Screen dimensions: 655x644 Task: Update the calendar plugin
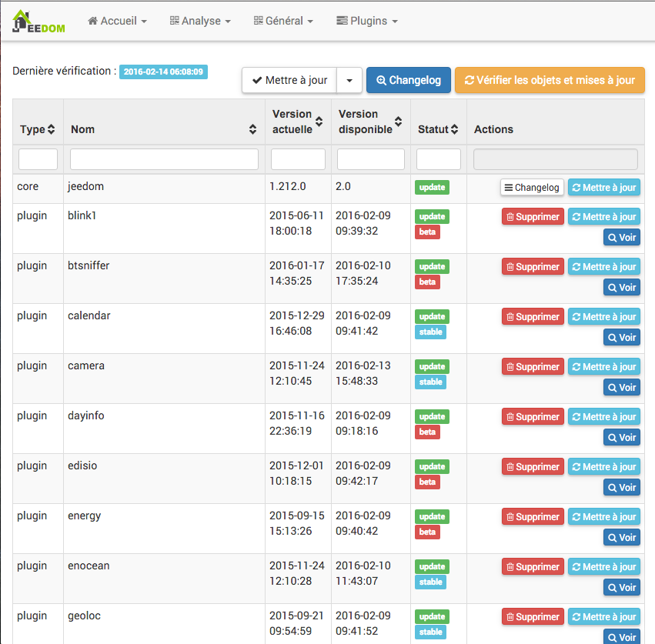[604, 316]
